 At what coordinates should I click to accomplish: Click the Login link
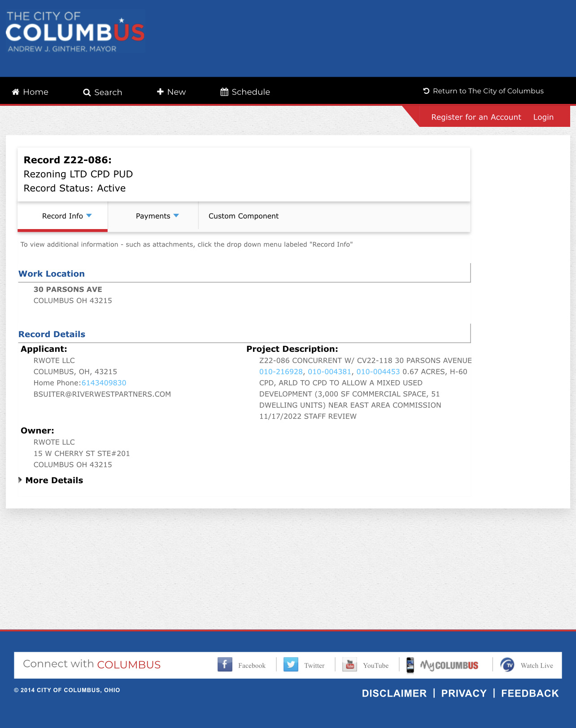[x=543, y=117]
